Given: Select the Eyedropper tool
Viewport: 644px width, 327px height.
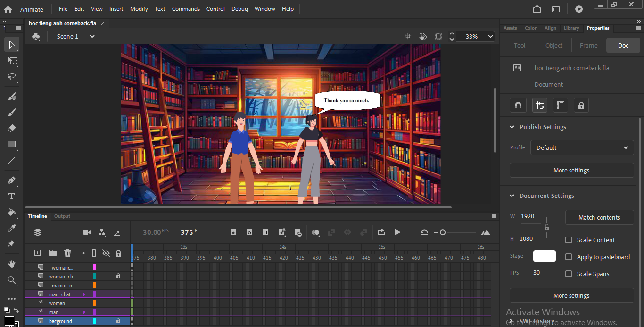Looking at the screenshot, I should [x=12, y=228].
